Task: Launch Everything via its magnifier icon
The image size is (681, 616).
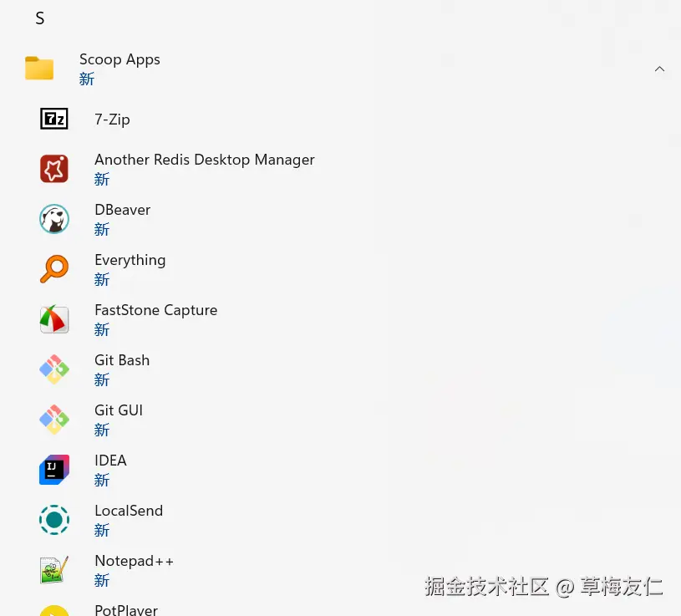Action: pos(54,269)
